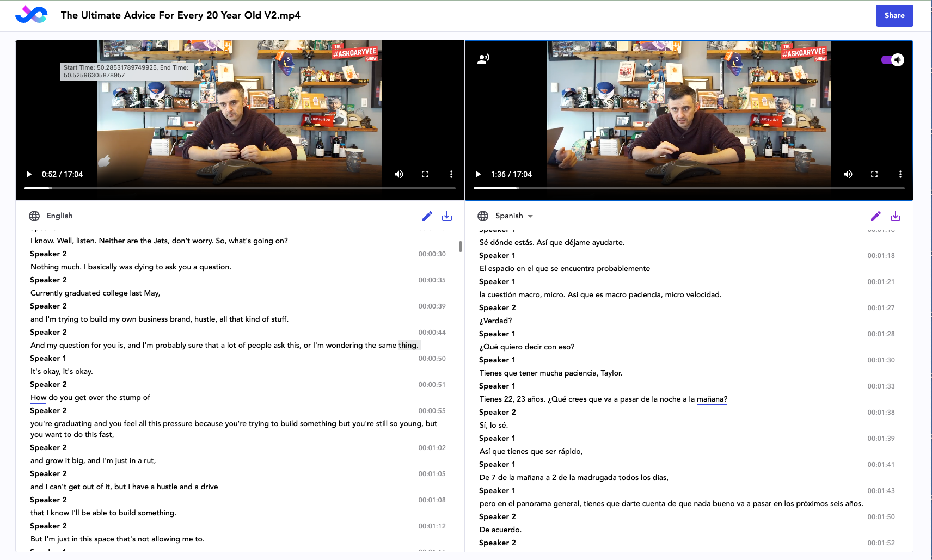Screen dimensions: 932x560
Task: Select 'Currently graduated college last May,'
Action: coord(95,293)
